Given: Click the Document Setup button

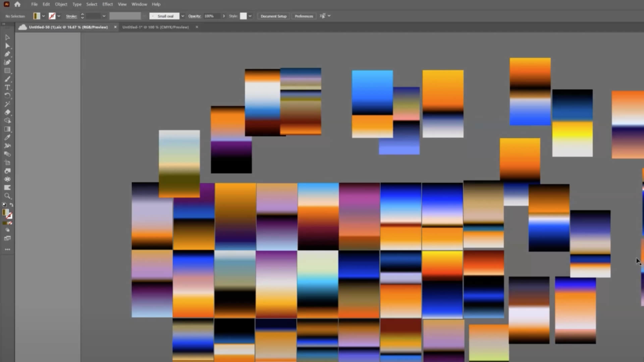Looking at the screenshot, I should coord(273,16).
